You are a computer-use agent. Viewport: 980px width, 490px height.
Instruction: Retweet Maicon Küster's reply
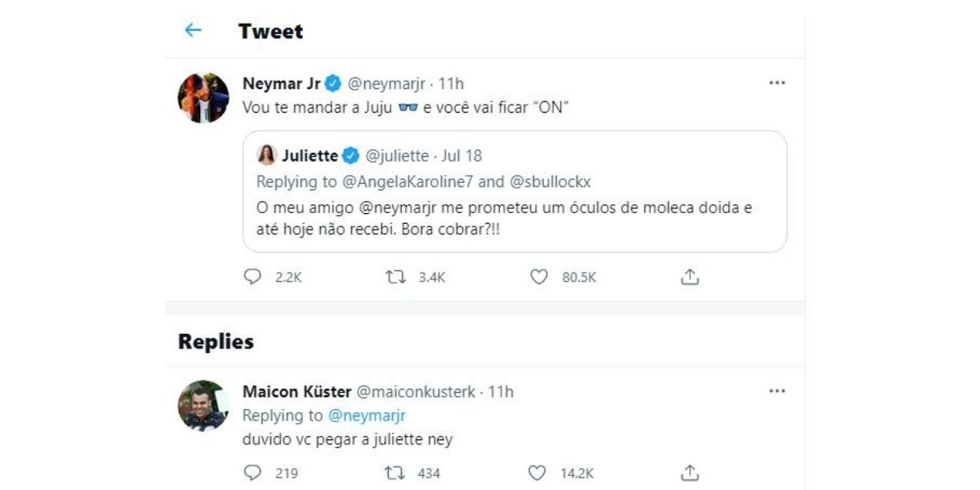(x=395, y=473)
